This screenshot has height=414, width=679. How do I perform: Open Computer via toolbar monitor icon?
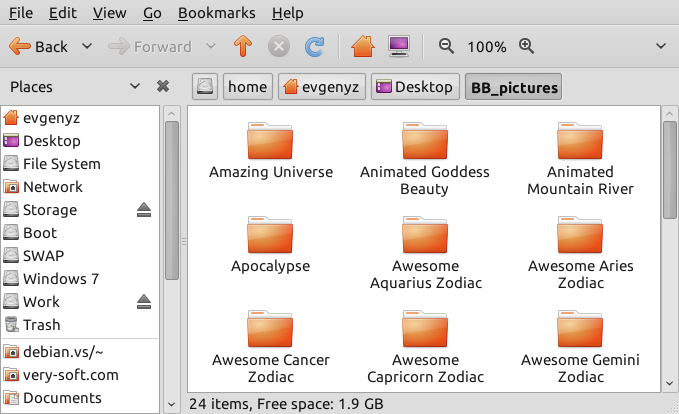tap(398, 47)
